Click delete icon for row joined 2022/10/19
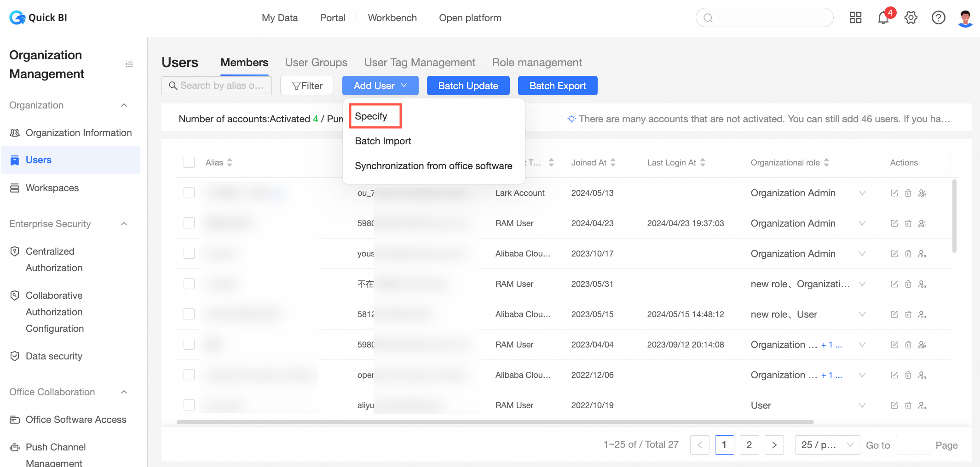Screen dimensions: 980x467 coord(908,405)
